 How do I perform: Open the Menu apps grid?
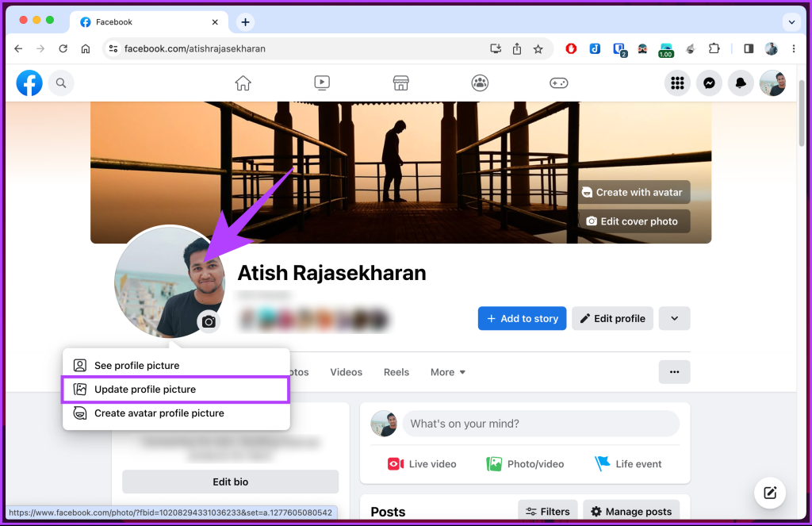click(x=677, y=83)
